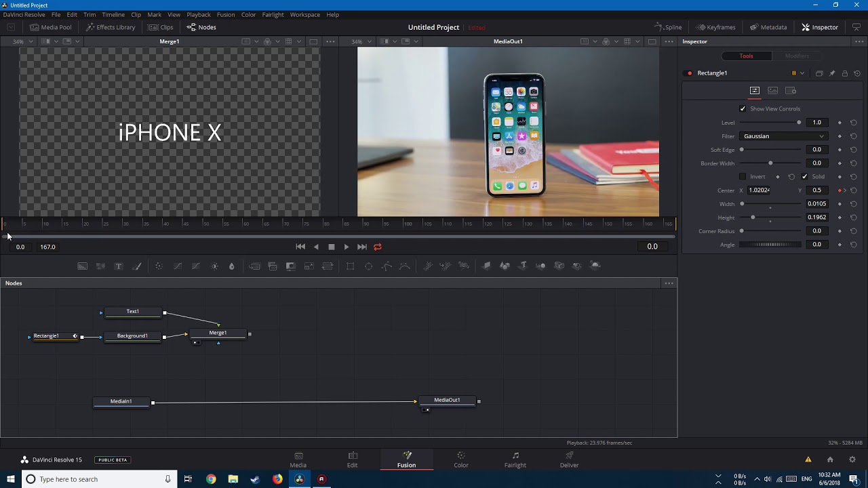Insert a Rectangle mask from the toolbar

[x=351, y=266]
